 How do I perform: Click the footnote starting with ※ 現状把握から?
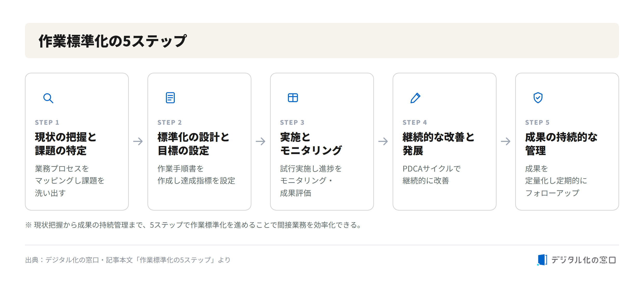point(194,225)
